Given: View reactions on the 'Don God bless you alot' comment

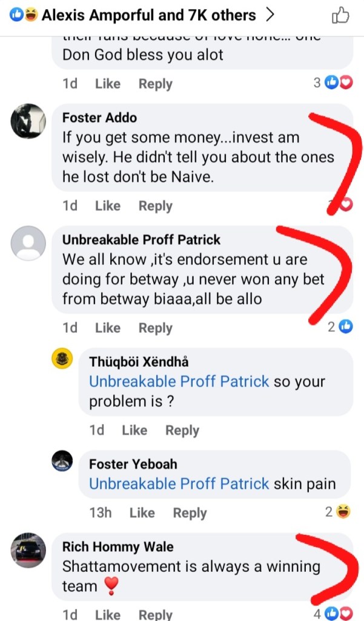Looking at the screenshot, I should coord(333,82).
